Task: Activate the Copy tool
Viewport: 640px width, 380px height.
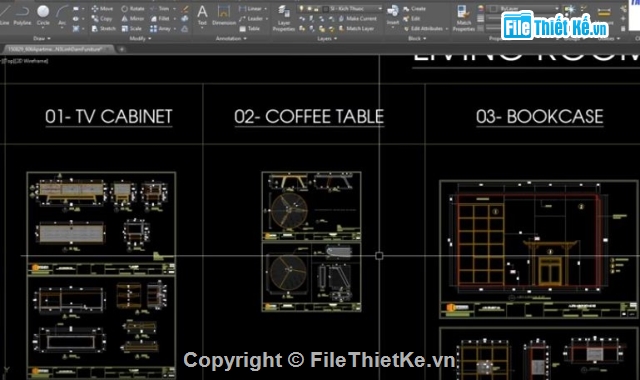Action: (102, 18)
